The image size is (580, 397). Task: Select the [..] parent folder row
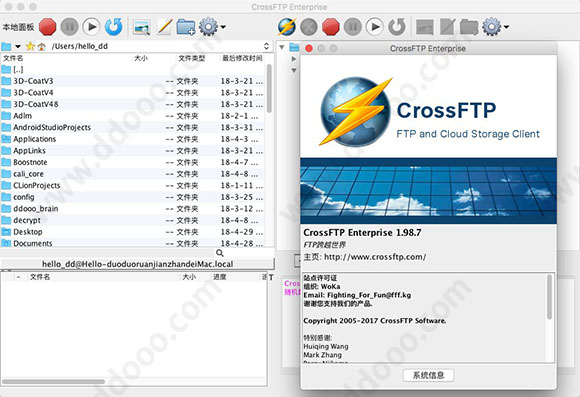(x=132, y=69)
